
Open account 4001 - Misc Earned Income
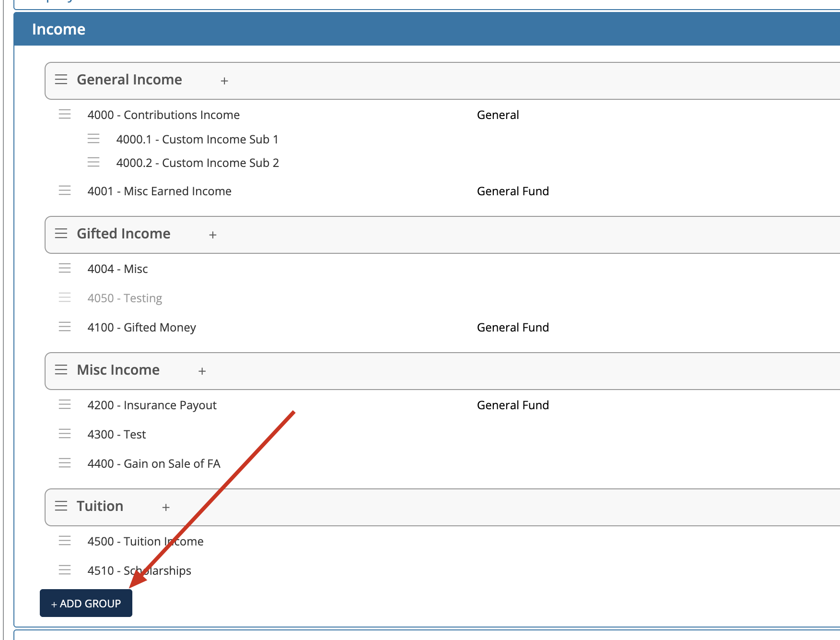pyautogui.click(x=160, y=191)
